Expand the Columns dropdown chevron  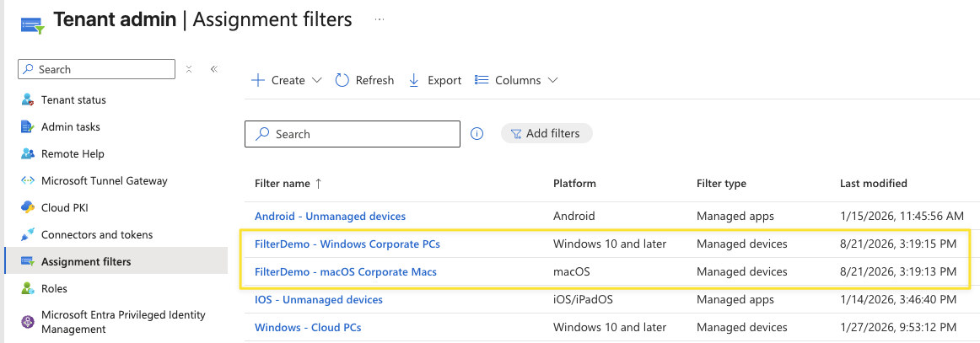pyautogui.click(x=552, y=81)
